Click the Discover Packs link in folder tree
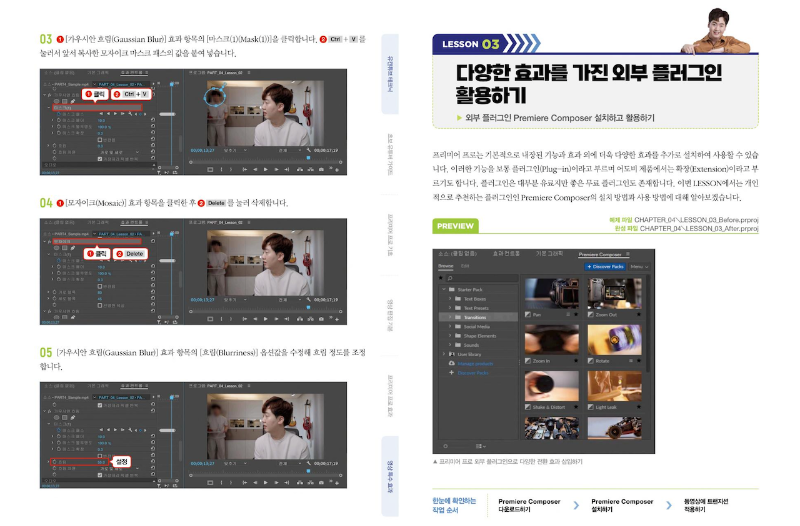The width and height of the screenshot is (800, 526). click(x=473, y=373)
